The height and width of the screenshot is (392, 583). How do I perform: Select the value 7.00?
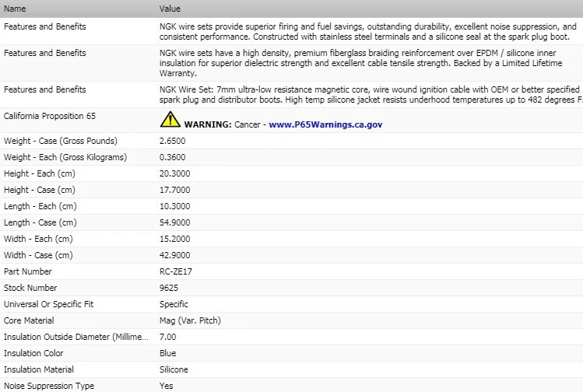coord(167,337)
